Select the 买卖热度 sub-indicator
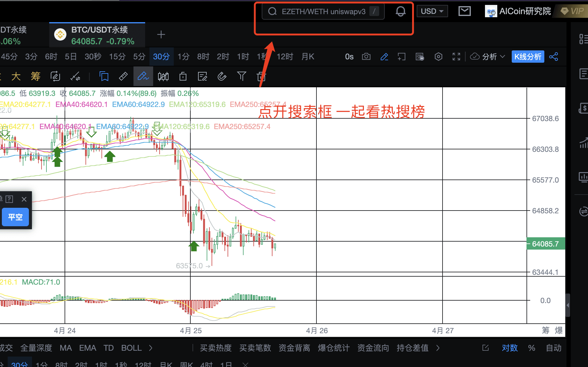This screenshot has height=367, width=588. click(216, 348)
